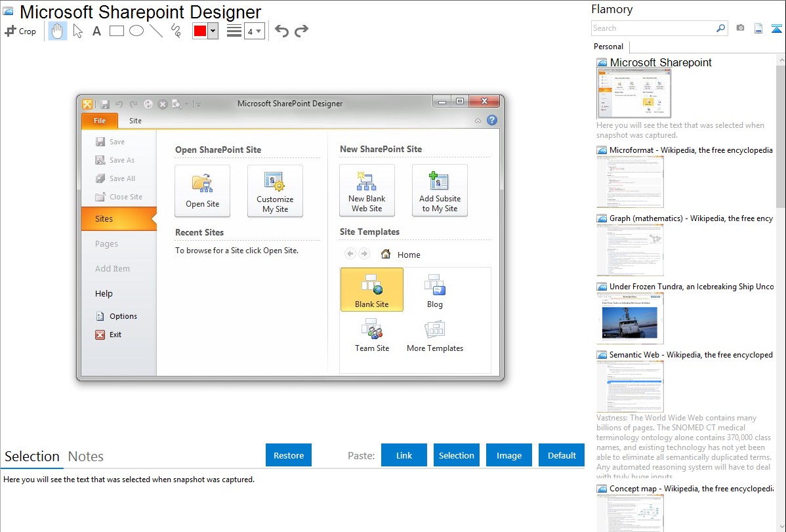Undo the last annotation in Flamory toolbar
Image resolution: width=786 pixels, height=532 pixels.
tap(281, 31)
